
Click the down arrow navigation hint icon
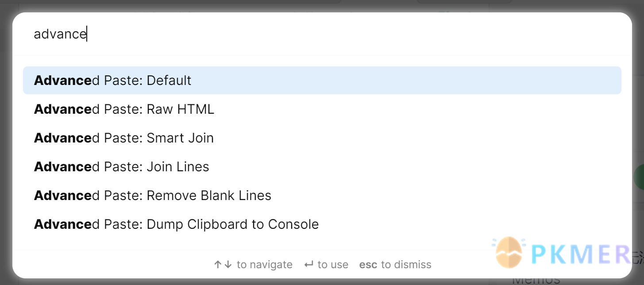coord(228,265)
